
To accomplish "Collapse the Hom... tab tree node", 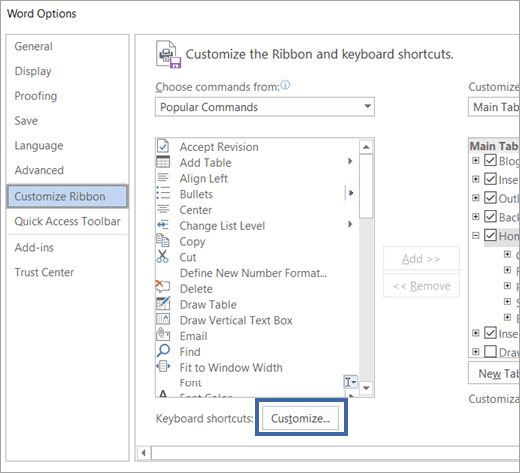I will coord(476,236).
